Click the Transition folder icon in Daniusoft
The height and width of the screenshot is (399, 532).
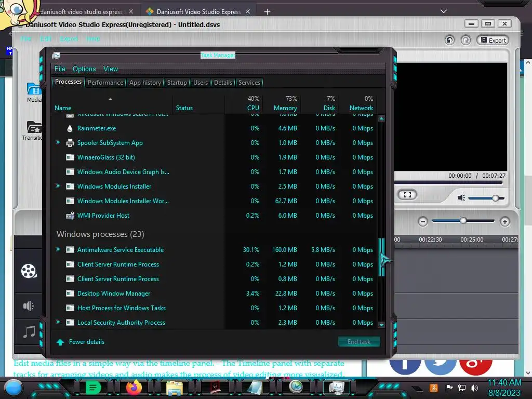click(x=34, y=127)
